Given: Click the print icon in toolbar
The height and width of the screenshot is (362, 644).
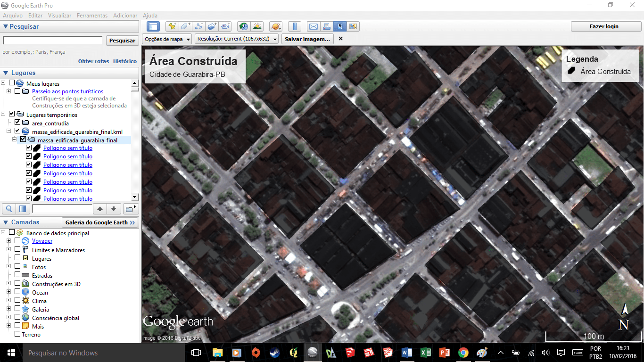Looking at the screenshot, I should 326,26.
